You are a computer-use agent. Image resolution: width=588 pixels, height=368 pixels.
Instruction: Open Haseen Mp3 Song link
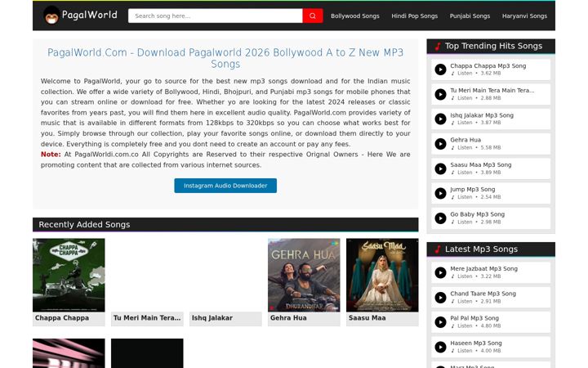coord(476,343)
